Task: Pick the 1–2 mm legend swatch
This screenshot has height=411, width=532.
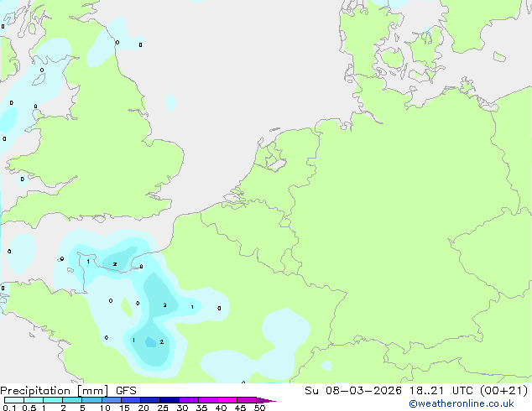Action: point(53,400)
